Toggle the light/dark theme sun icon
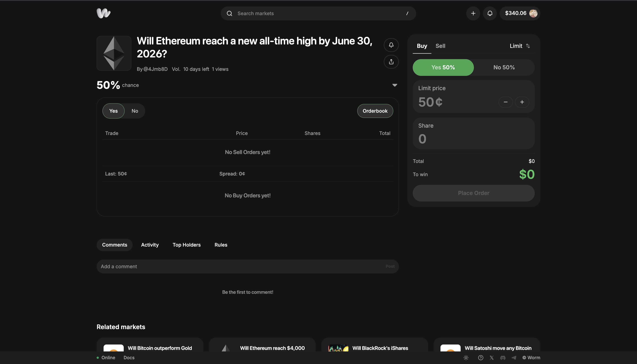Viewport: 637px width, 364px height. click(466, 358)
